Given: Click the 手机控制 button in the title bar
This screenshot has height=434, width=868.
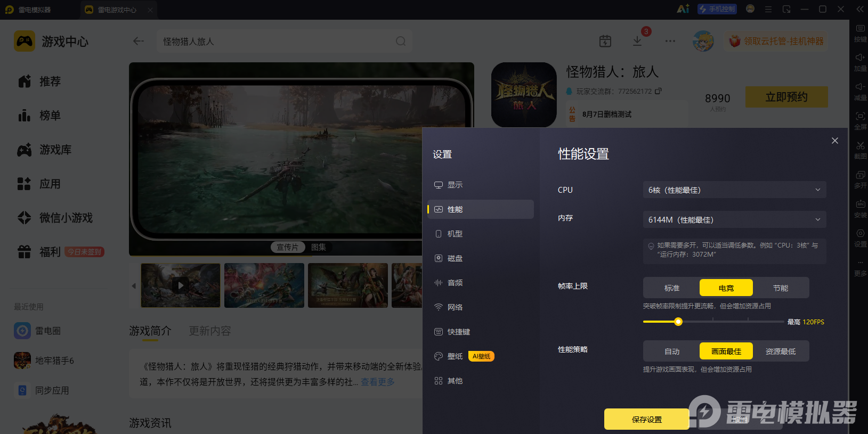Looking at the screenshot, I should pyautogui.click(x=717, y=9).
